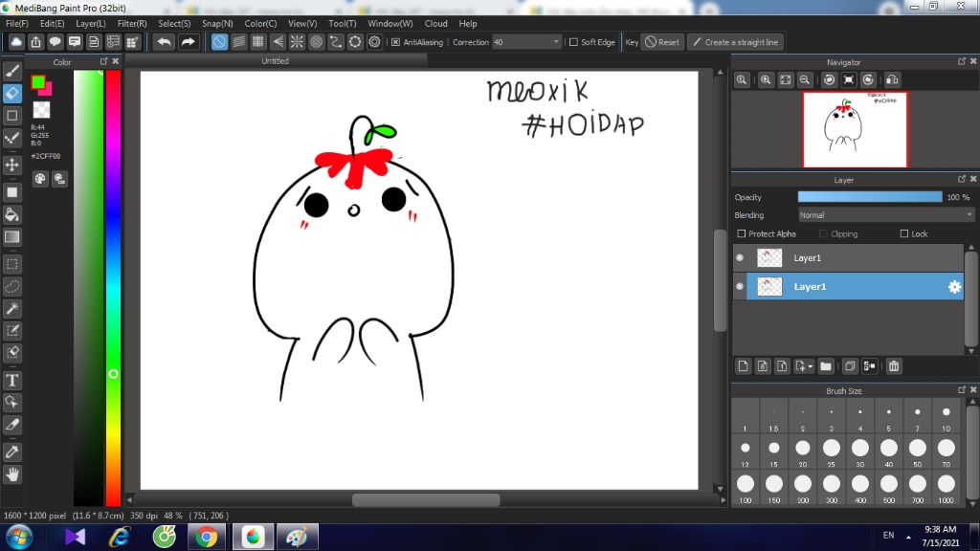Open the Snap menu
Image resolution: width=980 pixels, height=551 pixels.
point(217,24)
